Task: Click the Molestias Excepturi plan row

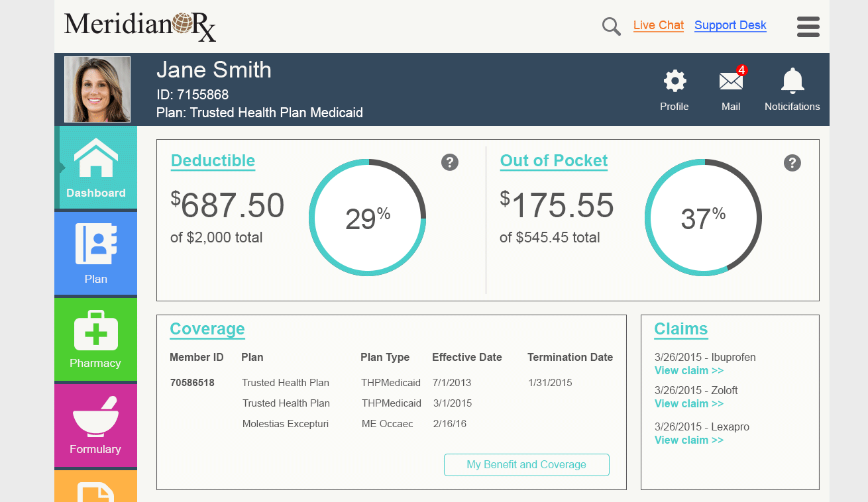Action: tap(286, 424)
